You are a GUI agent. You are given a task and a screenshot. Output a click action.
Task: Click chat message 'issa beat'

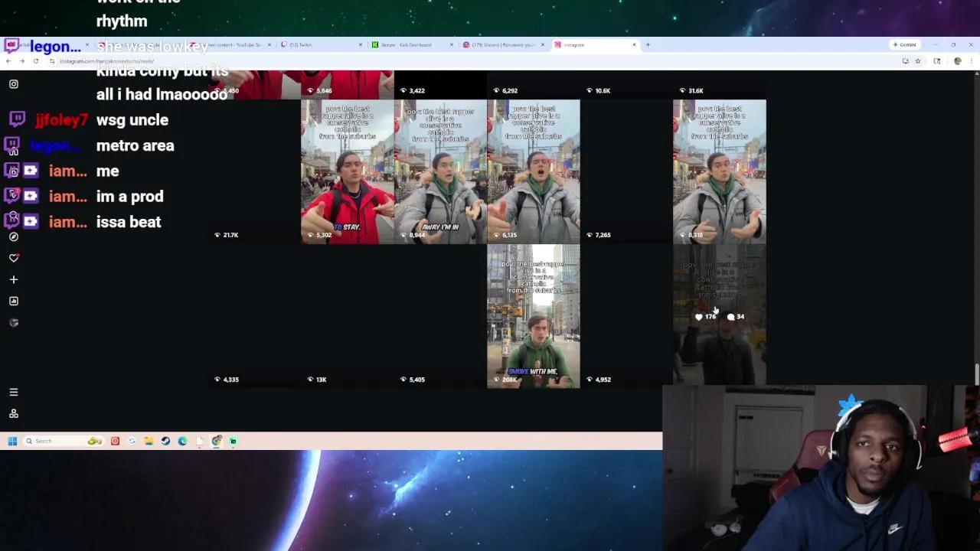click(x=129, y=222)
